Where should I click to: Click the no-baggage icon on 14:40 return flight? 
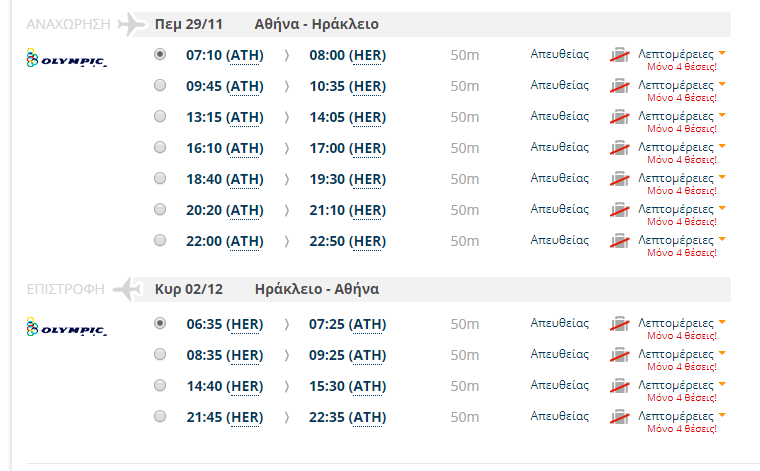coord(620,387)
